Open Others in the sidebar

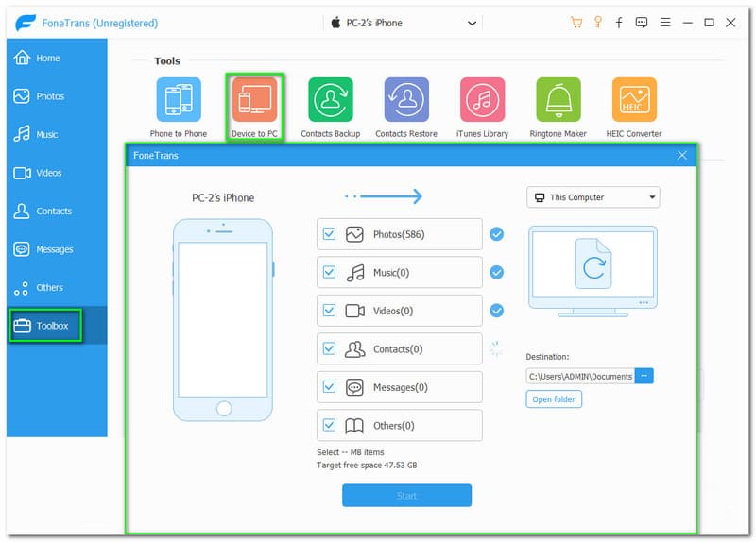(57, 288)
